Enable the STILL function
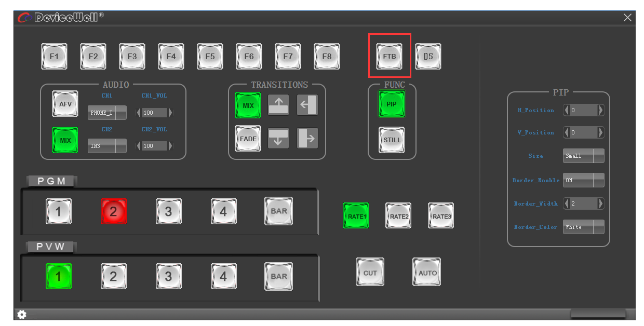This screenshot has width=644, height=326. (x=392, y=140)
